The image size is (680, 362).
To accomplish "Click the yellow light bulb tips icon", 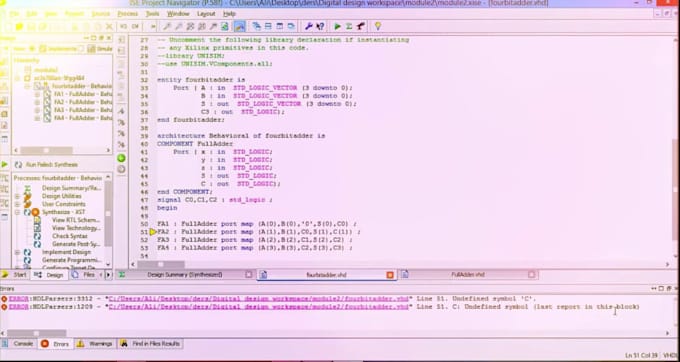I will pyautogui.click(x=378, y=26).
